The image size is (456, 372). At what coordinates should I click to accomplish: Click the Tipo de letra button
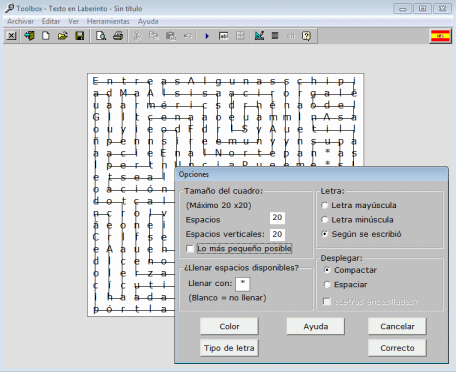[x=229, y=348]
